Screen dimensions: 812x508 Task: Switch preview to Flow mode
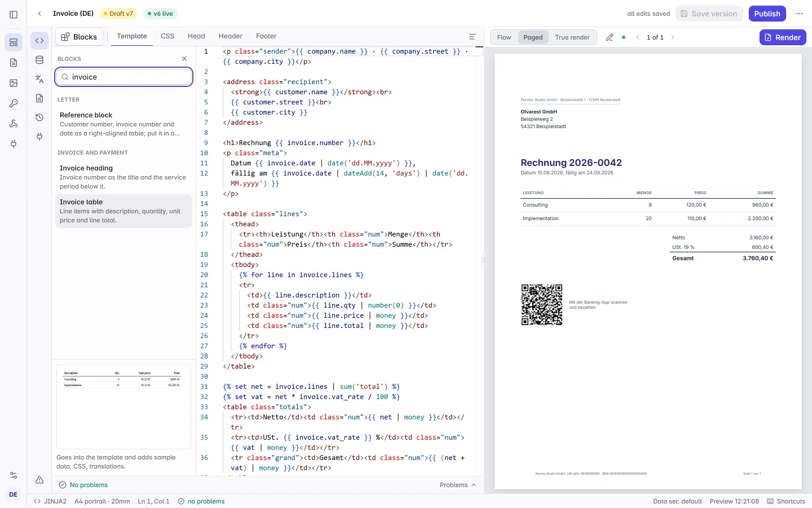tap(504, 37)
